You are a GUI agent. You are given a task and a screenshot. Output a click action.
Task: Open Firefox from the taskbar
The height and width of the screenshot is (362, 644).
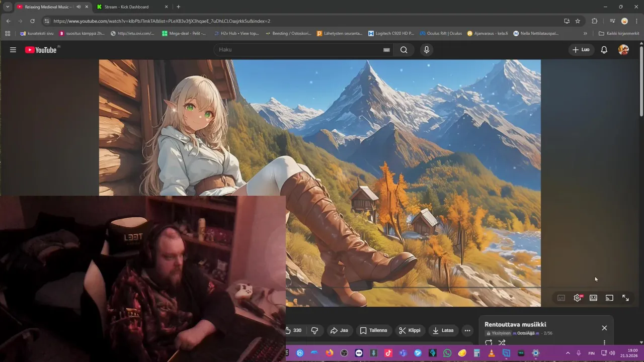coord(330,353)
